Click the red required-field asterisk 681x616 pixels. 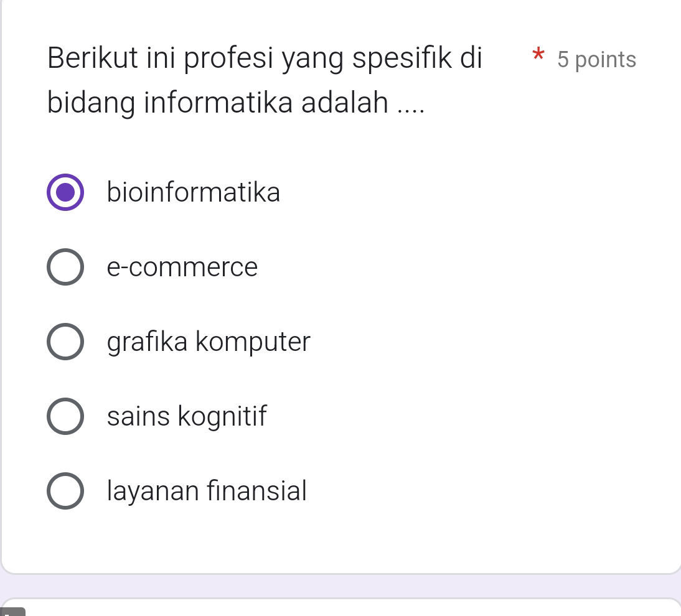538,57
